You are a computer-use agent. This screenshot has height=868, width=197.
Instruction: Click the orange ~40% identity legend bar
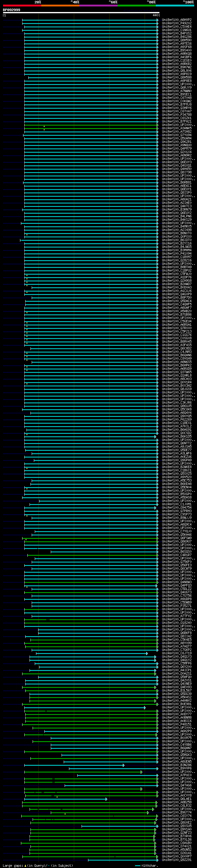click(x=60, y=6)
